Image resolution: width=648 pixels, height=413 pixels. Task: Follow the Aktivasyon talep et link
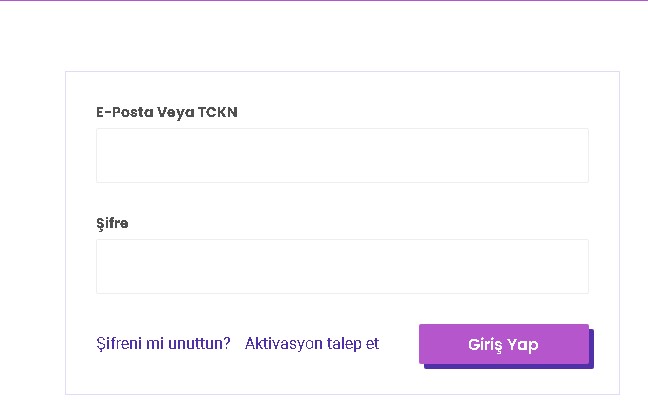[x=312, y=343]
